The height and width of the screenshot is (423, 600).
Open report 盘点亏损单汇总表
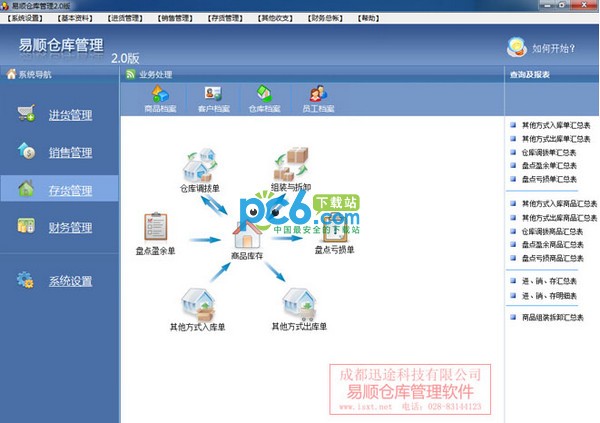click(x=549, y=179)
